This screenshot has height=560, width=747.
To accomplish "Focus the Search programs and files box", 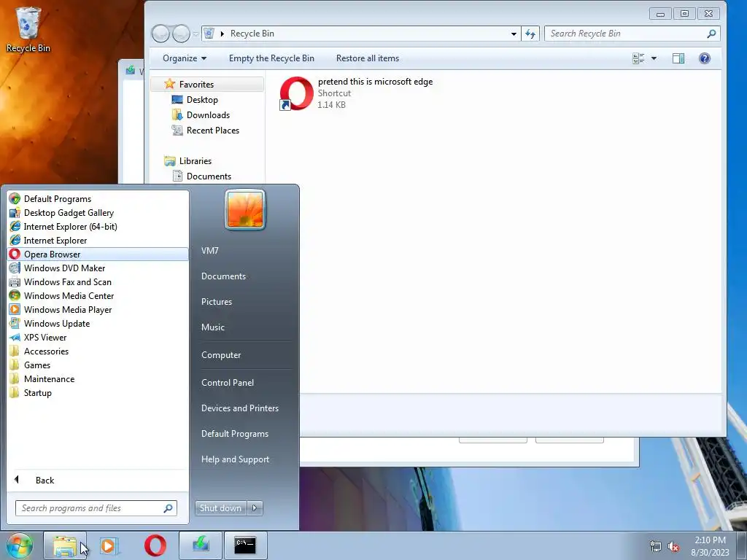I will 96,508.
